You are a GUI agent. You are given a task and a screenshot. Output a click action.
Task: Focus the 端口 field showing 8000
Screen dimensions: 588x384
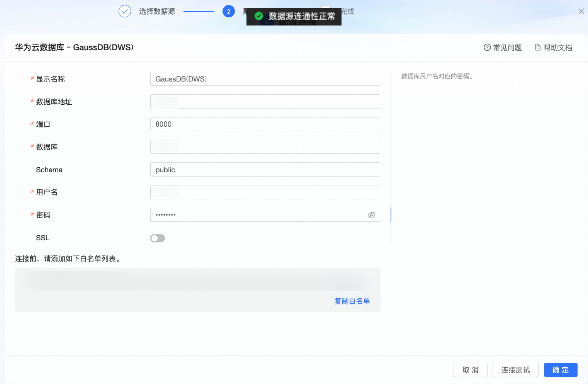tap(265, 124)
